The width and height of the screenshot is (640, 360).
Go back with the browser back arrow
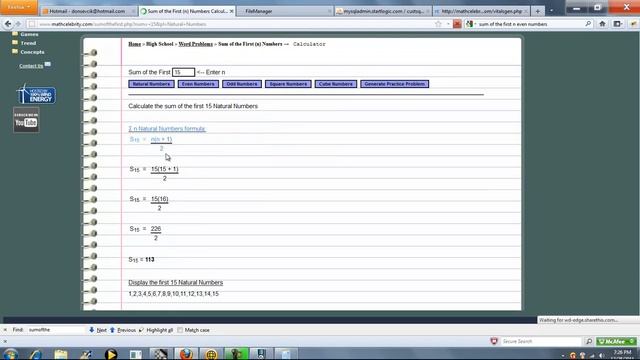tap(8, 24)
